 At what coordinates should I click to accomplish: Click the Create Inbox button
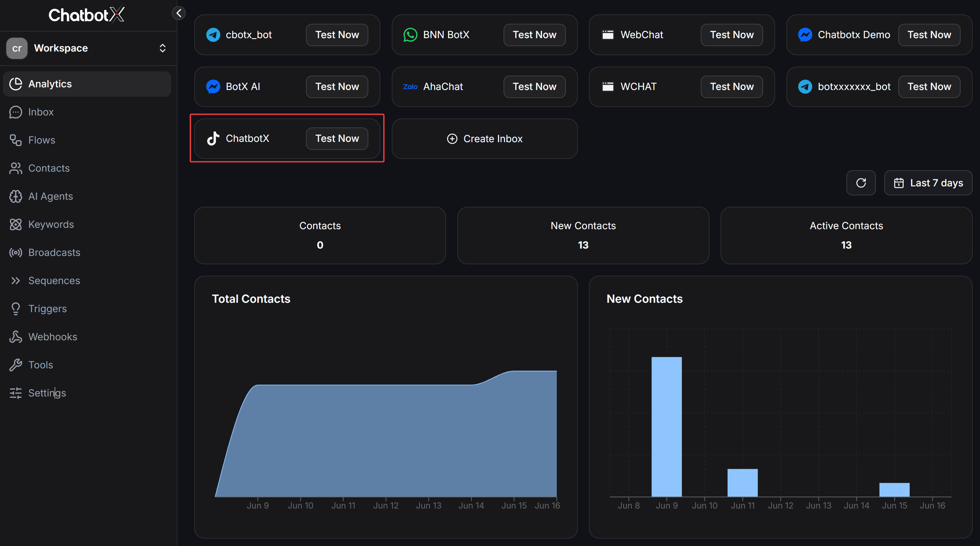point(484,139)
